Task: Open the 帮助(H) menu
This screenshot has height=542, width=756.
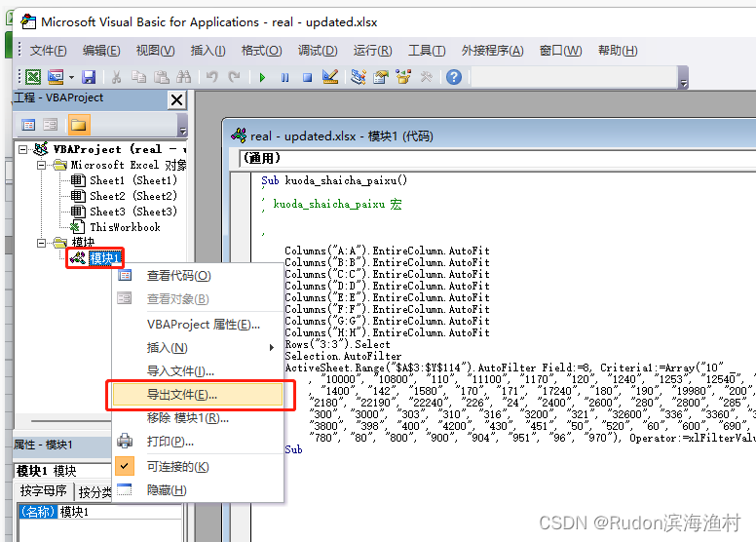Action: click(618, 50)
